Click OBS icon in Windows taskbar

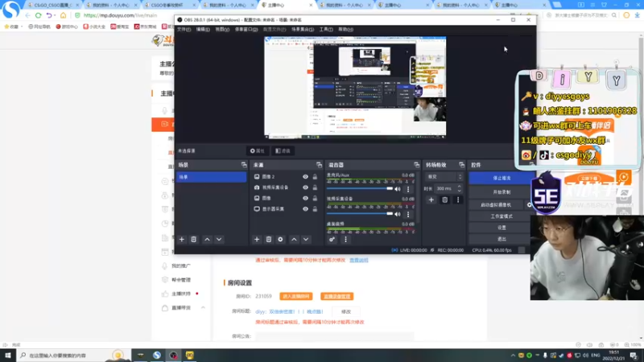point(173,355)
